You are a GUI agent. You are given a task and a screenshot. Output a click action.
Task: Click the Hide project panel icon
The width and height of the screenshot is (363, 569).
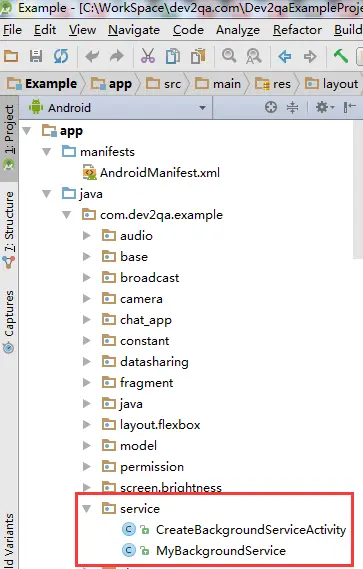(349, 107)
